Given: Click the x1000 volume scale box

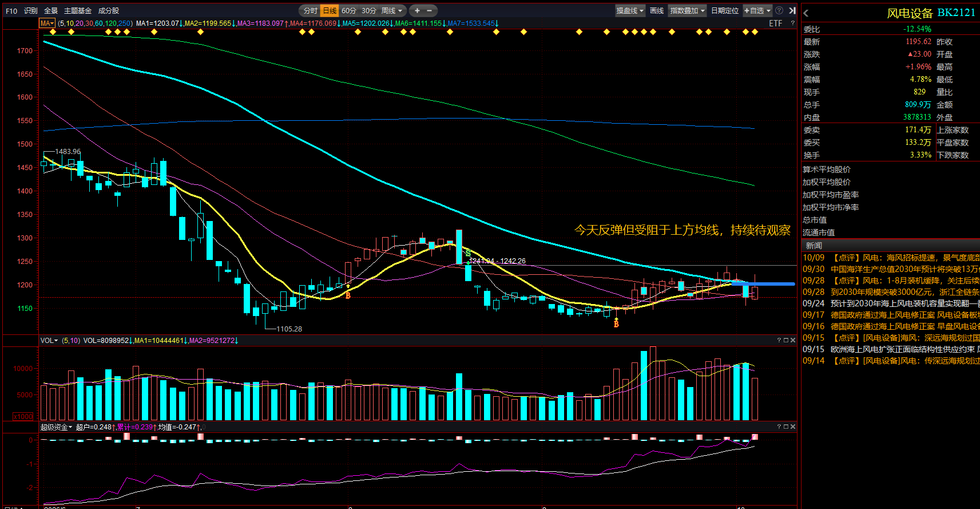Looking at the screenshot, I should (x=23, y=416).
